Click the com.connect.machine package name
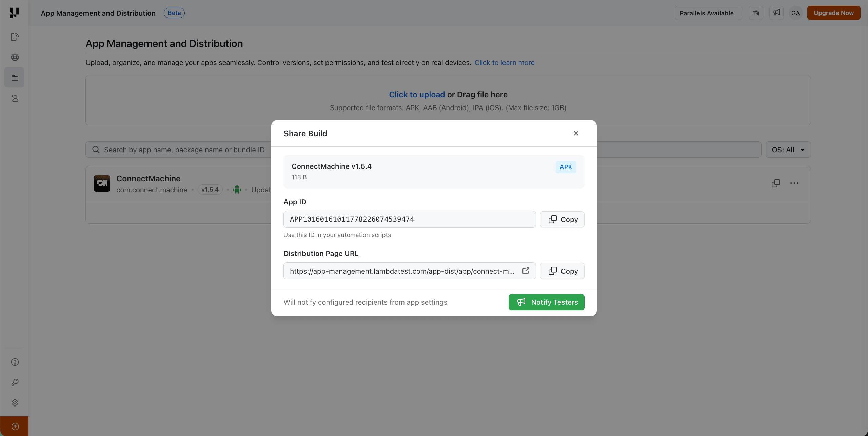The height and width of the screenshot is (436, 868). click(152, 190)
